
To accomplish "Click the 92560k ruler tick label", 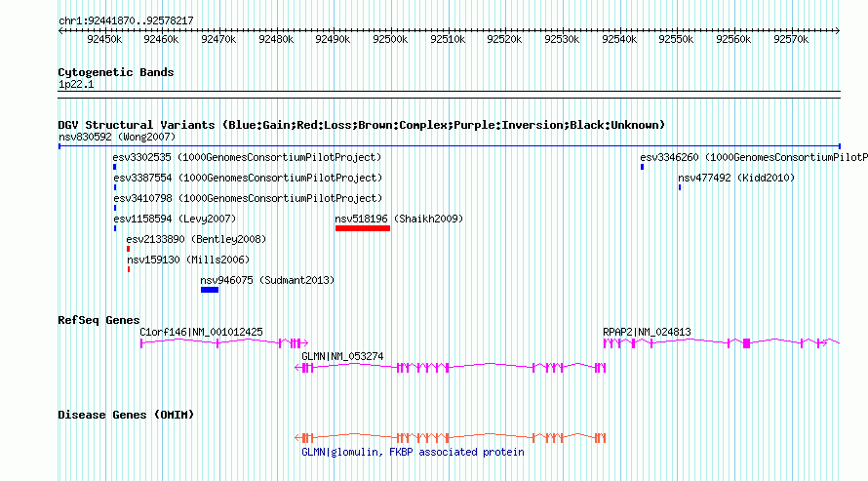I will coord(733,39).
